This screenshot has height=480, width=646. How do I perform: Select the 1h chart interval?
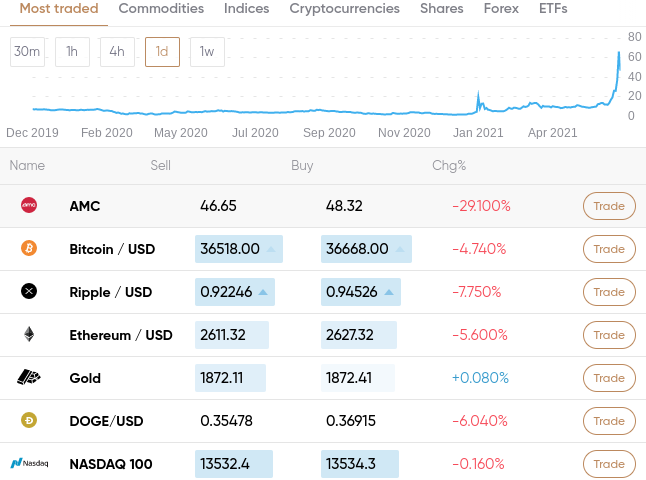(x=73, y=52)
